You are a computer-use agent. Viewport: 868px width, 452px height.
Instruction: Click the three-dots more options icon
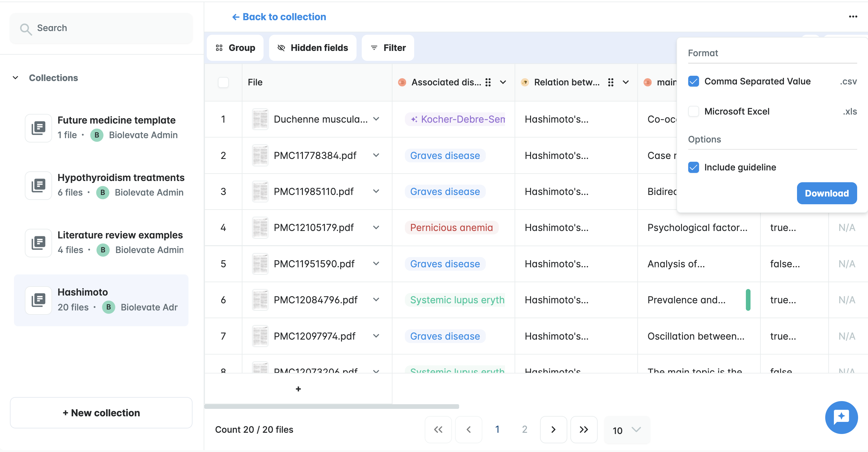point(852,16)
